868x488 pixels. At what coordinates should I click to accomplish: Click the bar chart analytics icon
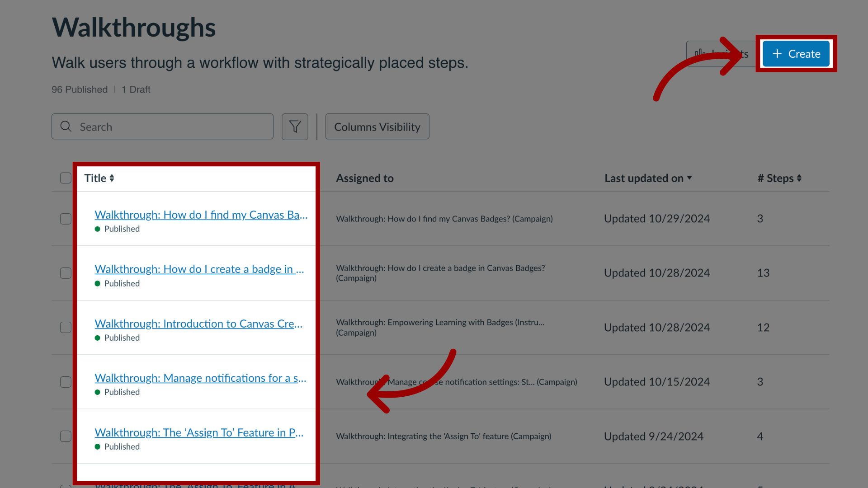click(x=699, y=53)
